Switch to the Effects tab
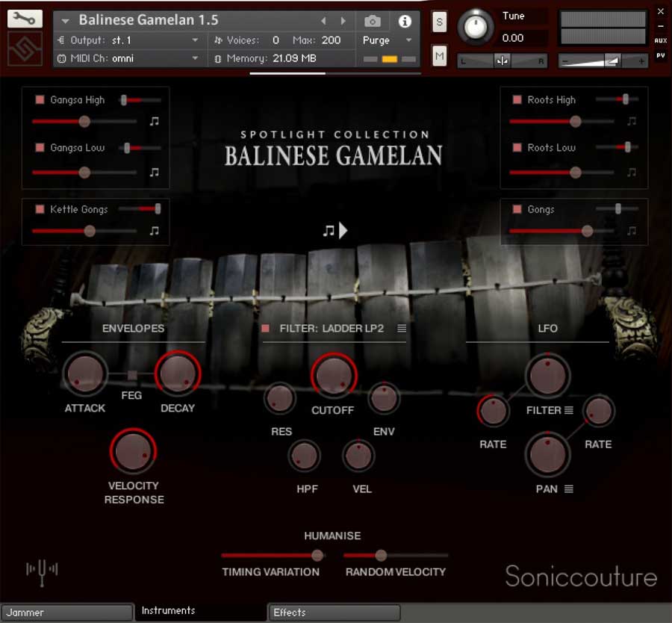 coord(335,613)
